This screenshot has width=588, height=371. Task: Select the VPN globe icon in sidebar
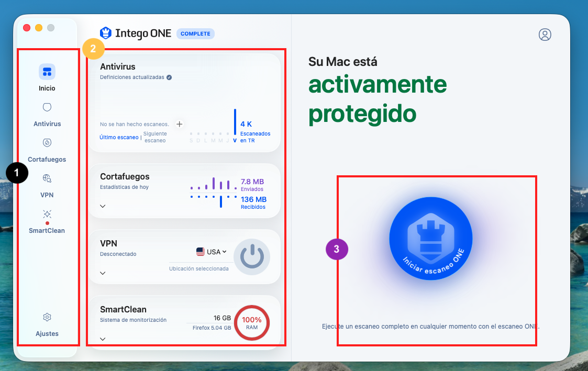click(x=47, y=178)
